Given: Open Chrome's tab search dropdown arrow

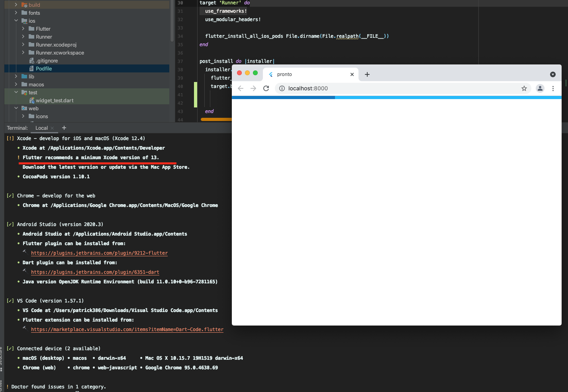Looking at the screenshot, I should click(553, 74).
